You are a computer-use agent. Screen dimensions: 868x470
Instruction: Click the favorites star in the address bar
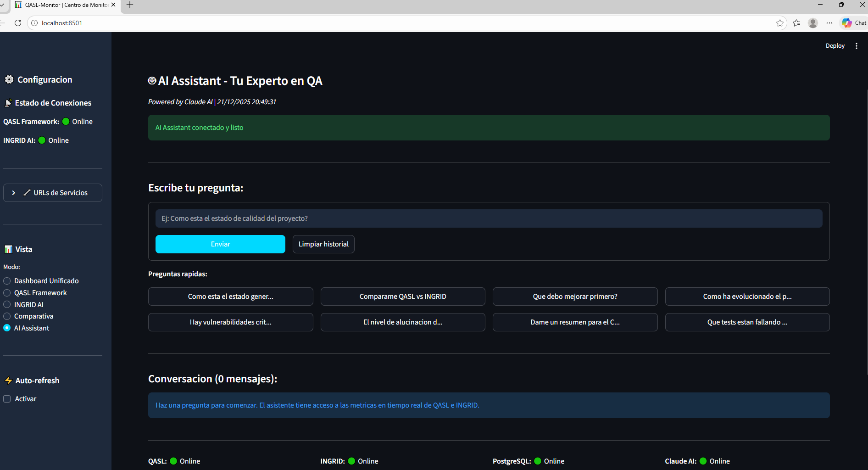tap(780, 22)
